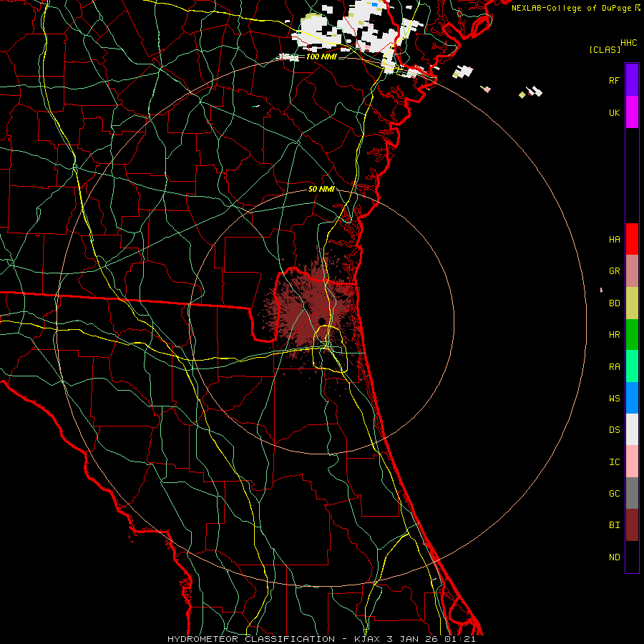This screenshot has height=644, width=644.
Task: Click the green HR legend swatch
Action: [x=632, y=335]
